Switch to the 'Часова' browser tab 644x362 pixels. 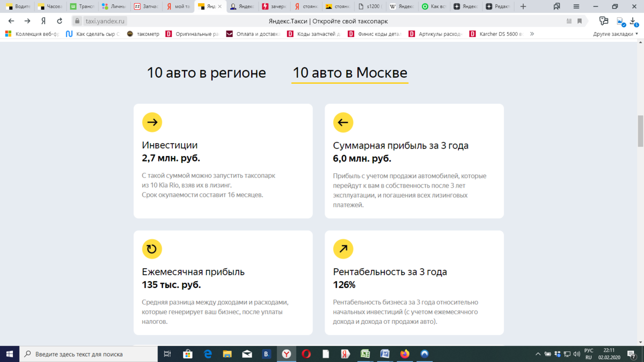pos(50,6)
